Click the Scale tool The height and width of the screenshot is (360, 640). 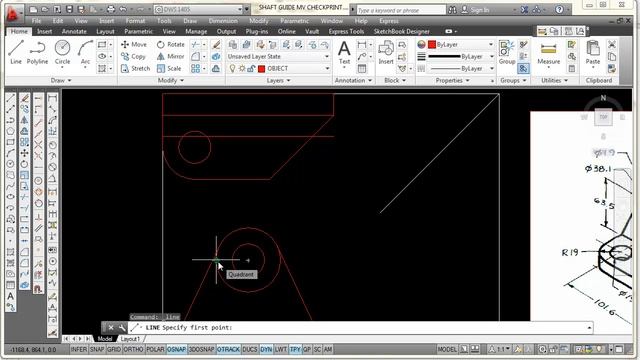point(169,69)
